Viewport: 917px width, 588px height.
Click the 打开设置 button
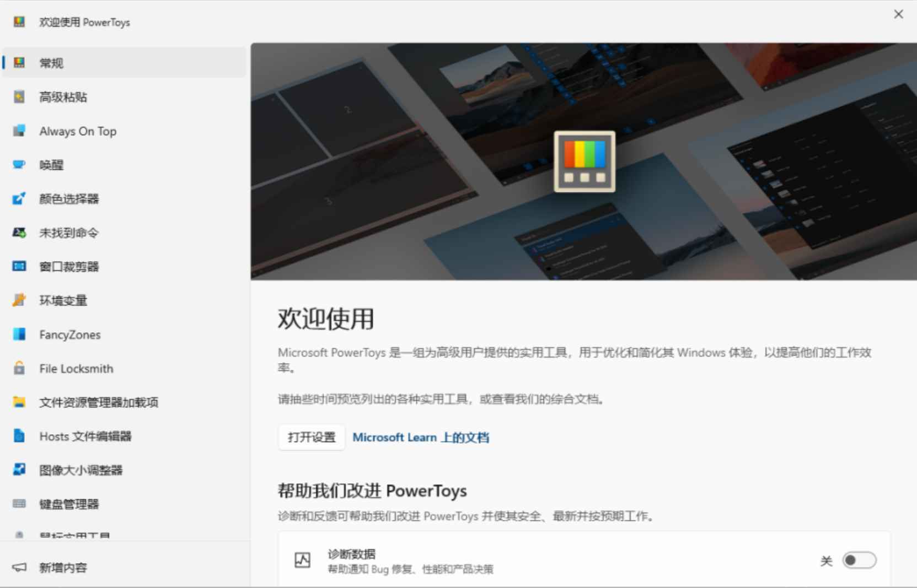tap(311, 437)
